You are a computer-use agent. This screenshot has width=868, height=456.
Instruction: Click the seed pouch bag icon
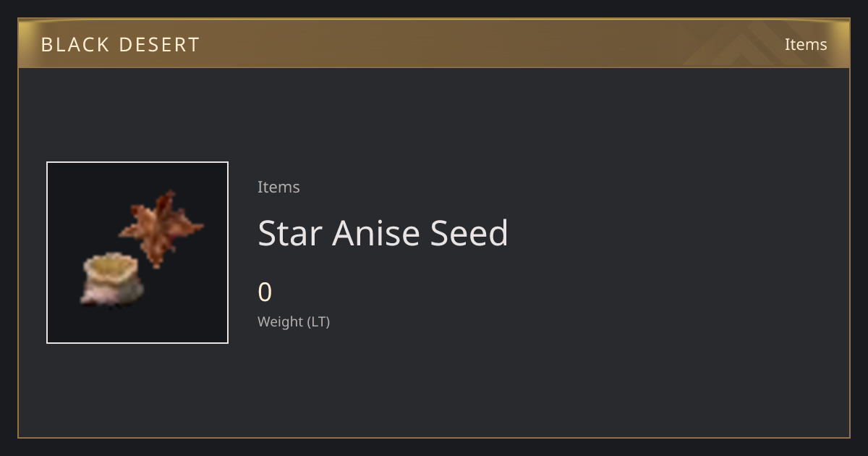click(111, 279)
